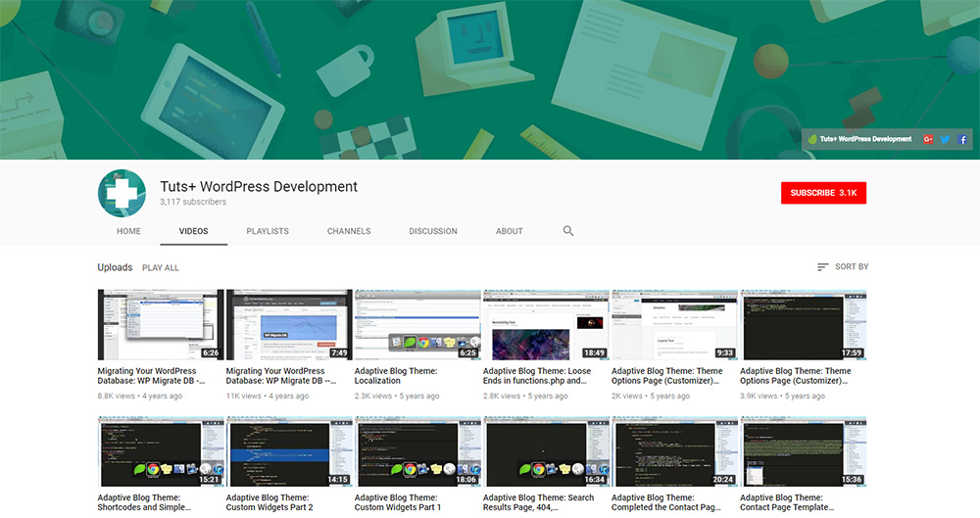This screenshot has height=518, width=980.
Task: Click the Loose Ends in functions.php title
Action: point(537,376)
